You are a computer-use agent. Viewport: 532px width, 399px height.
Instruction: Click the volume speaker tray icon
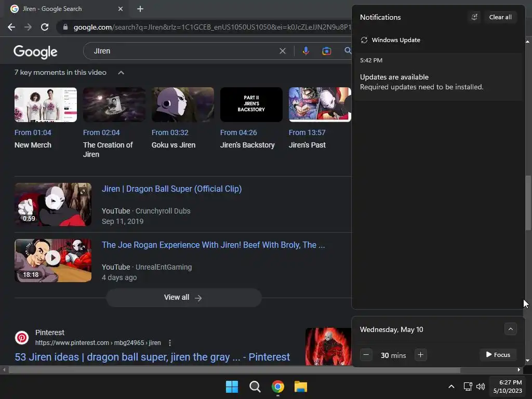tap(481, 387)
